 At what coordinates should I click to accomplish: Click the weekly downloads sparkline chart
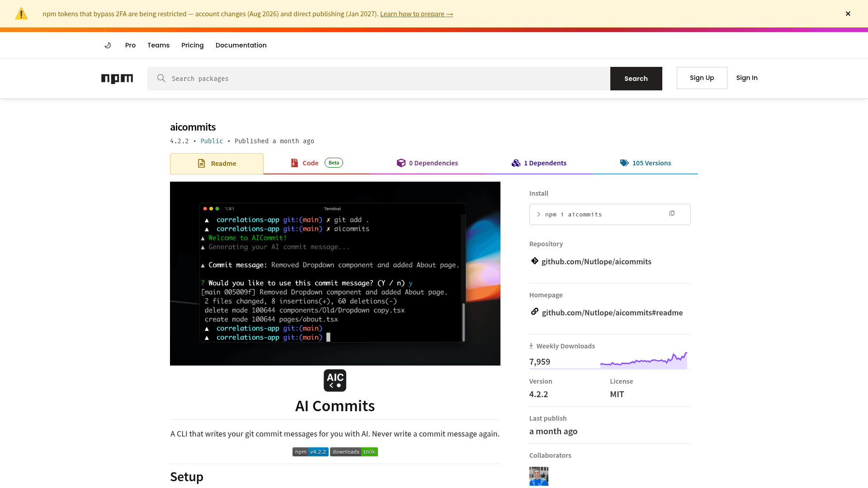click(644, 361)
